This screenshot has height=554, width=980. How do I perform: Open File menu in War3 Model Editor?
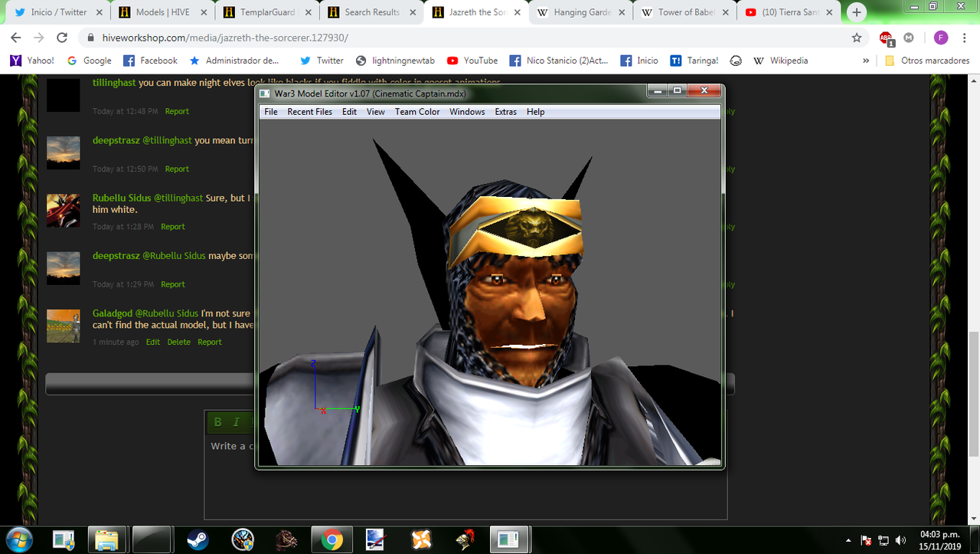(271, 112)
